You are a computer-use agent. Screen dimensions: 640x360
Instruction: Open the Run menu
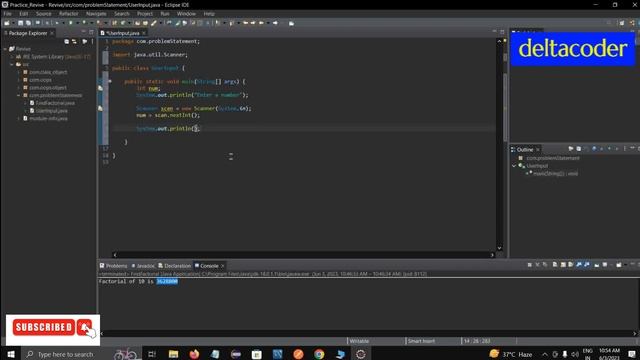click(165, 13)
